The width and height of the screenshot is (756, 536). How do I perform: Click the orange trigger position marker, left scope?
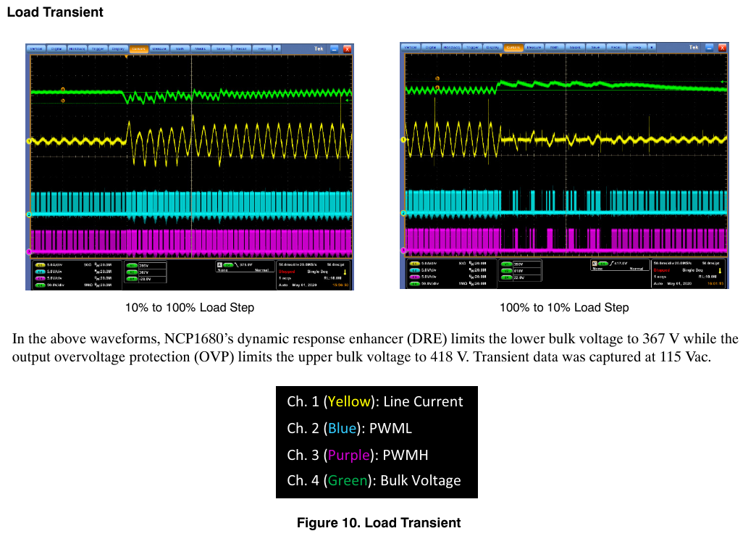[126, 57]
